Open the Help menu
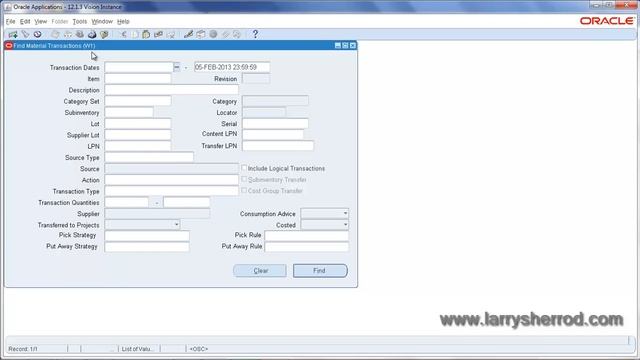 click(123, 21)
